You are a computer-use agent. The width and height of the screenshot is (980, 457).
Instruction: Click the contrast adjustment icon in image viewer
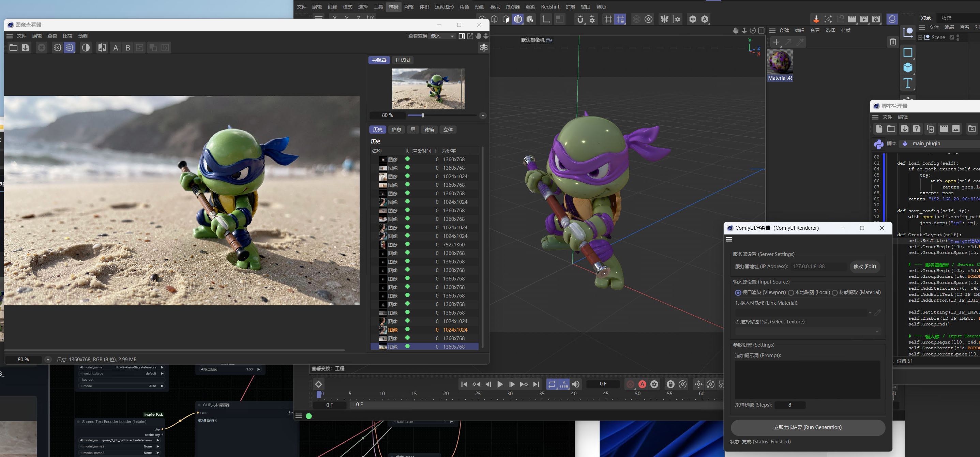[x=86, y=47]
